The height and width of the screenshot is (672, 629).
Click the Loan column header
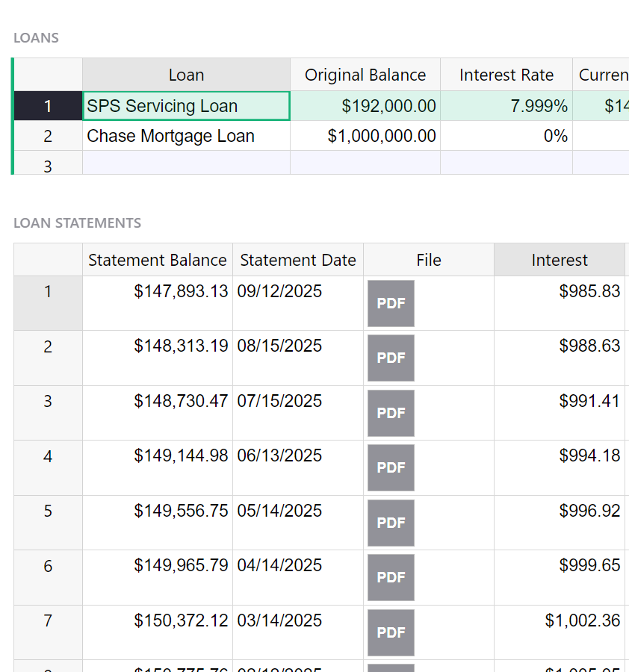pos(186,75)
